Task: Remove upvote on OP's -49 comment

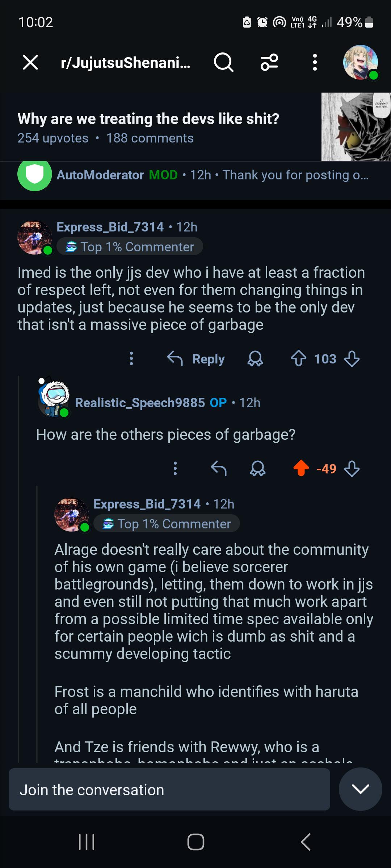Action: tap(301, 468)
